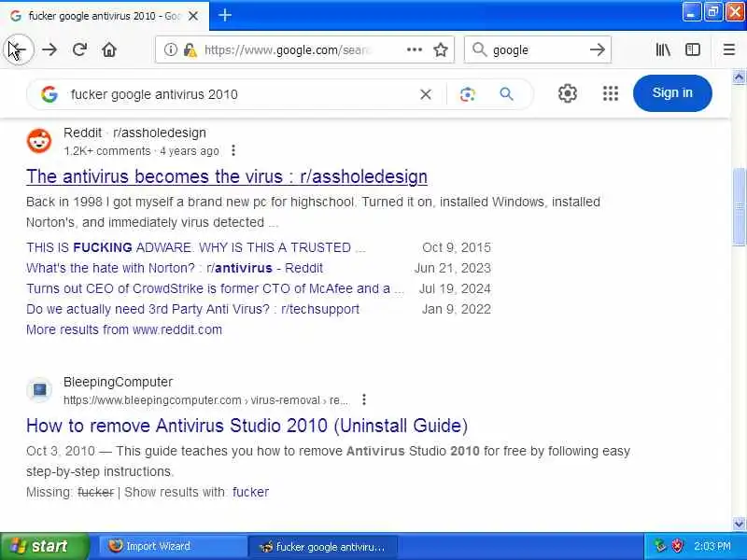Open page actions three-dot menu in address bar

coord(414,49)
